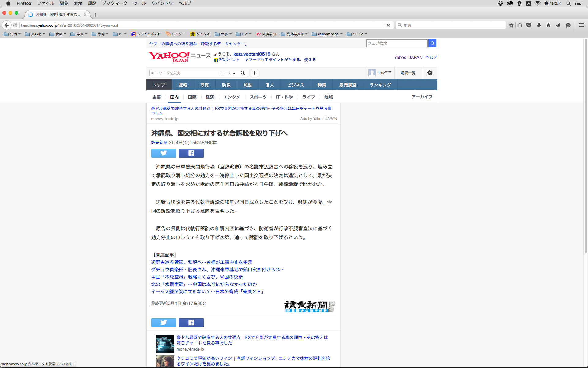Click the blue web search magnifier button

pos(432,43)
